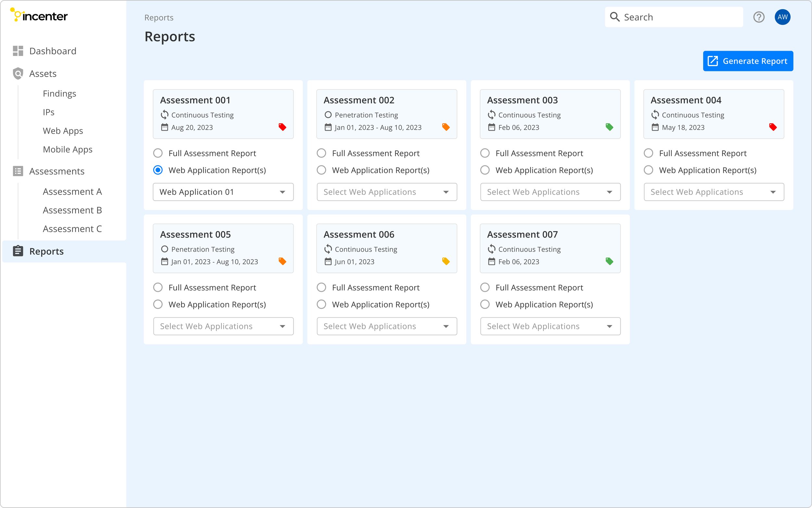Image resolution: width=812 pixels, height=508 pixels.
Task: Click the green tag on Assessment 003
Action: click(x=609, y=127)
